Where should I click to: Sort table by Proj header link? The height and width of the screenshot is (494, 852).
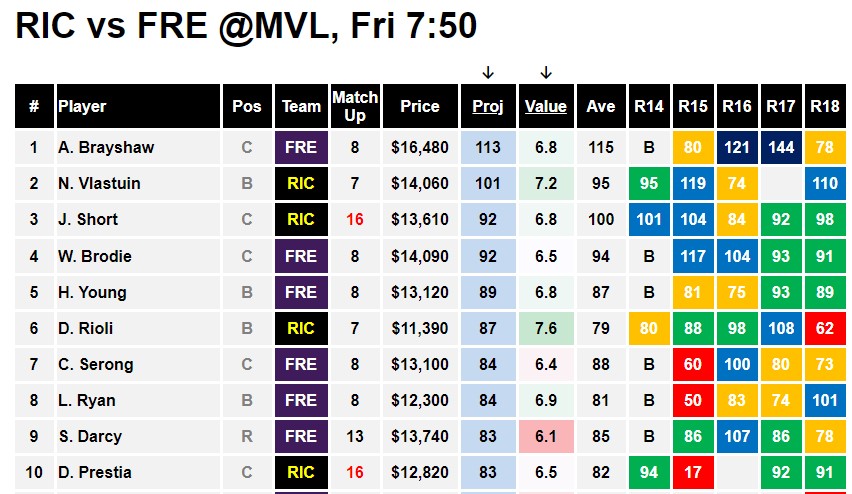488,106
